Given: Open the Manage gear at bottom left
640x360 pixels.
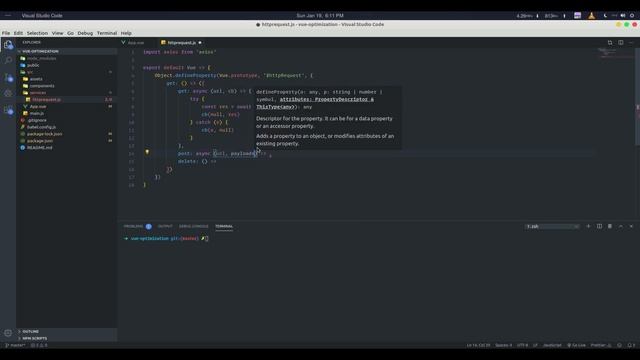Looking at the screenshot, I should click(8, 333).
